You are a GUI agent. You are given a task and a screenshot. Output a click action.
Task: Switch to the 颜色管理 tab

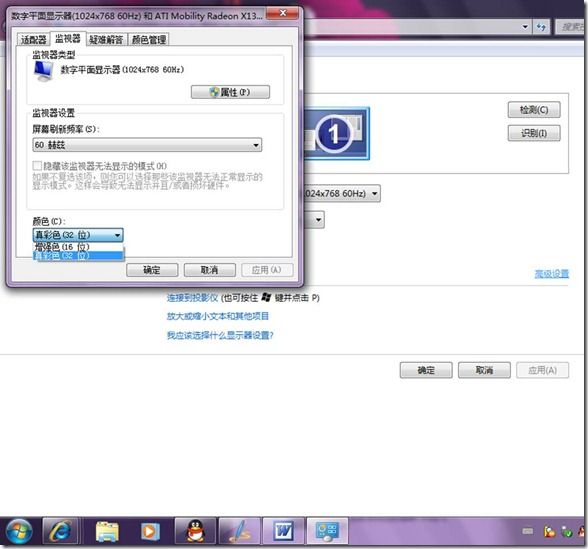tap(149, 39)
